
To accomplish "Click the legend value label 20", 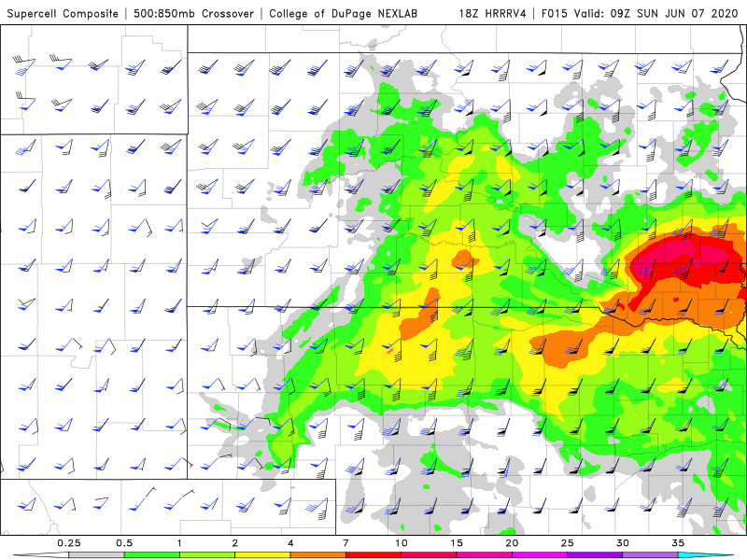I will click(512, 543).
